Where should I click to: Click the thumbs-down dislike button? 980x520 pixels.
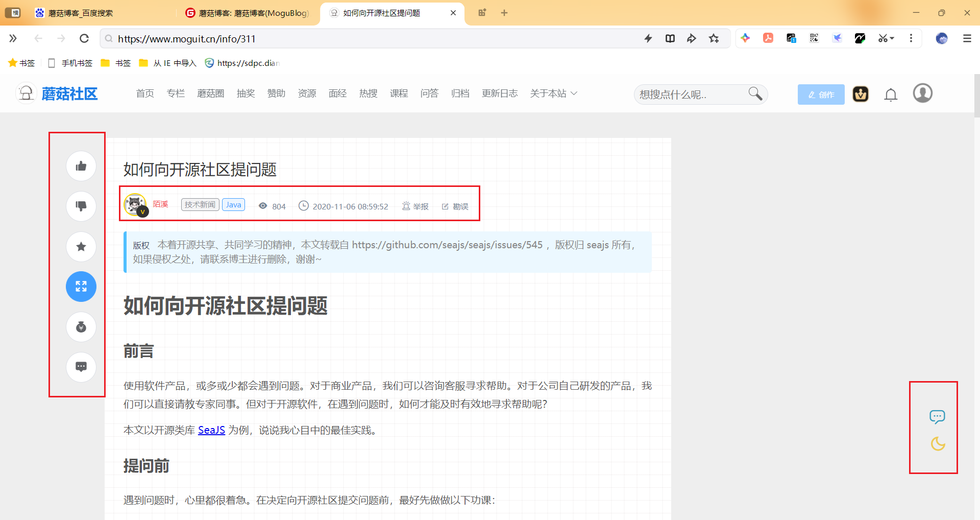click(x=81, y=206)
